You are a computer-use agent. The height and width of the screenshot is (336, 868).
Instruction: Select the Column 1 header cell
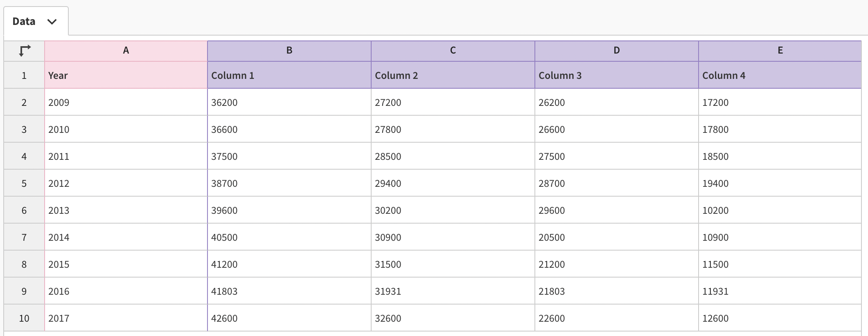click(289, 75)
